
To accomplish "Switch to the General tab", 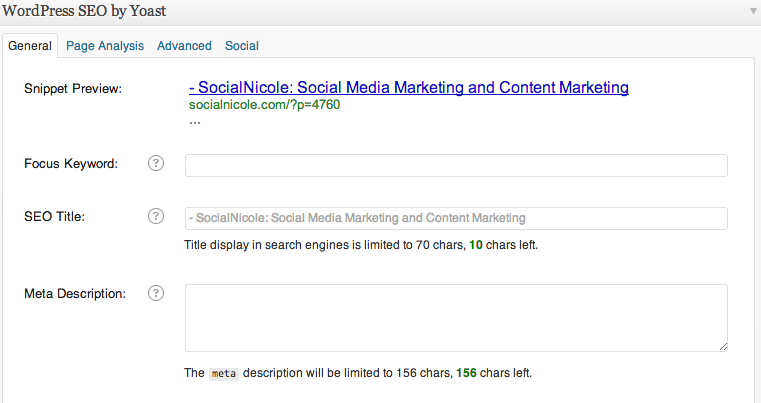I will pos(30,46).
